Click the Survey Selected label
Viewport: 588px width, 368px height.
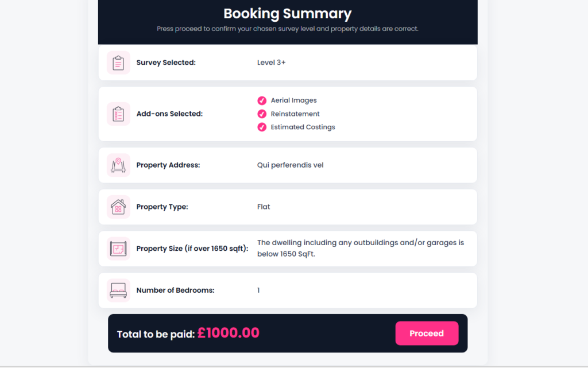166,63
